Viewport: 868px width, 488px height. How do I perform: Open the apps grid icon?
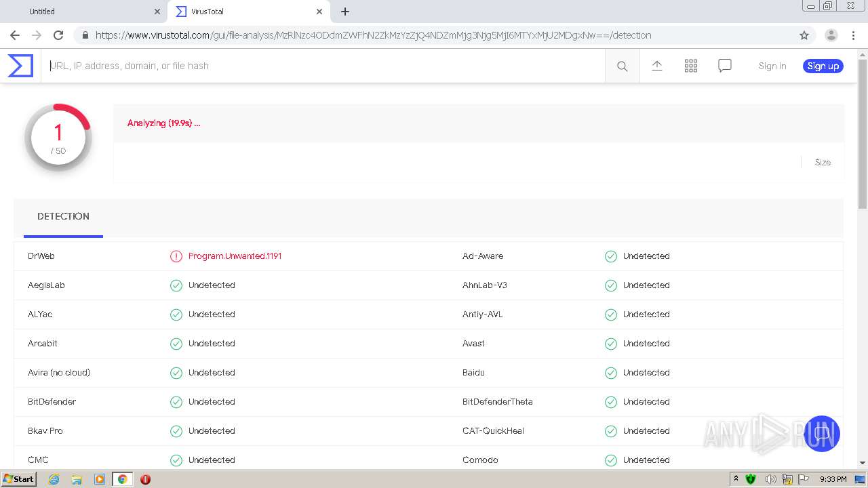click(x=691, y=66)
